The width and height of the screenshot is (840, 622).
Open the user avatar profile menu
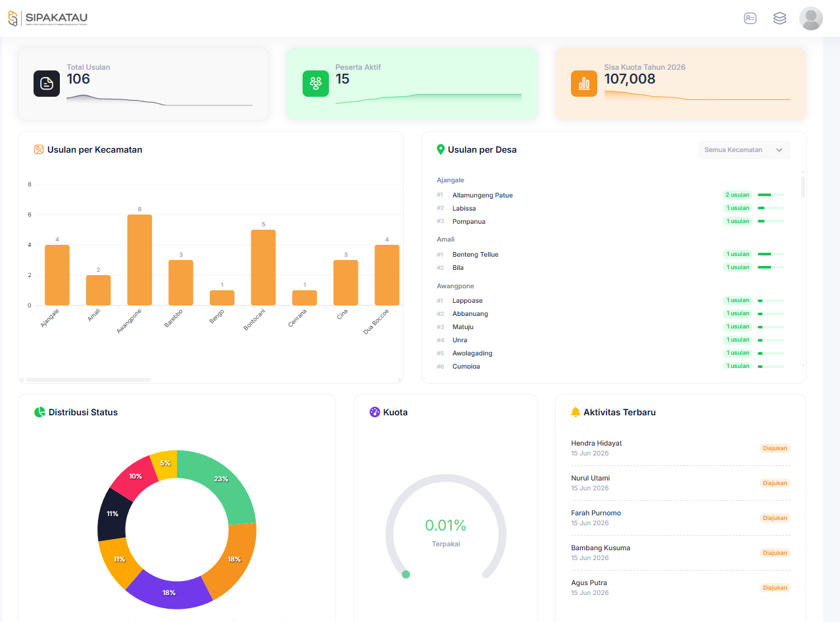811,18
